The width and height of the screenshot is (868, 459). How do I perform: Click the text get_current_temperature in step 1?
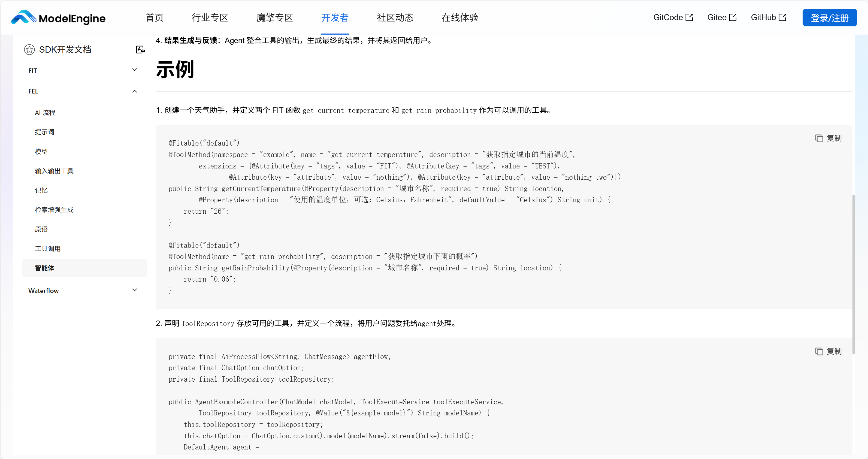coord(346,110)
